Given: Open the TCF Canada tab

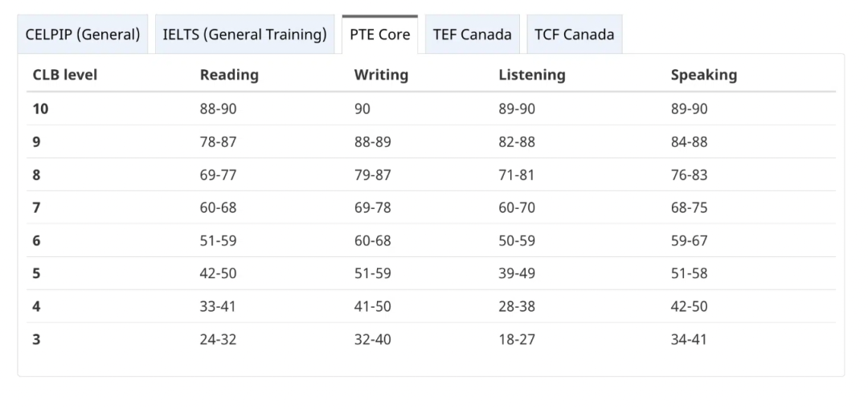Looking at the screenshot, I should point(574,35).
